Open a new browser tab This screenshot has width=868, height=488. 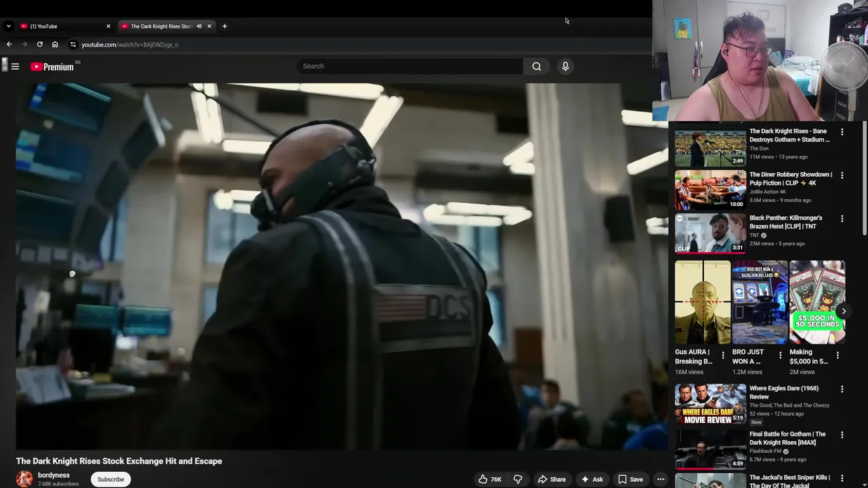point(224,26)
